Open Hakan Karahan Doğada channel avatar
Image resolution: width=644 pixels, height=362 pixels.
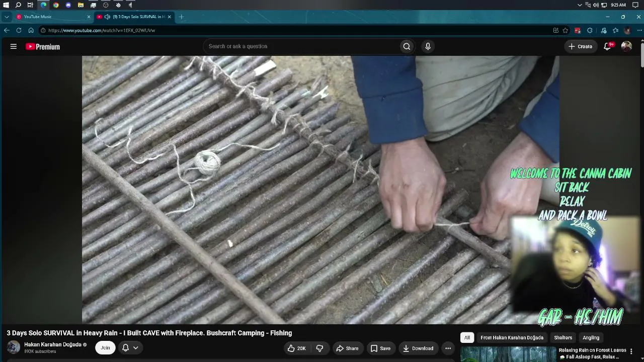[14, 347]
